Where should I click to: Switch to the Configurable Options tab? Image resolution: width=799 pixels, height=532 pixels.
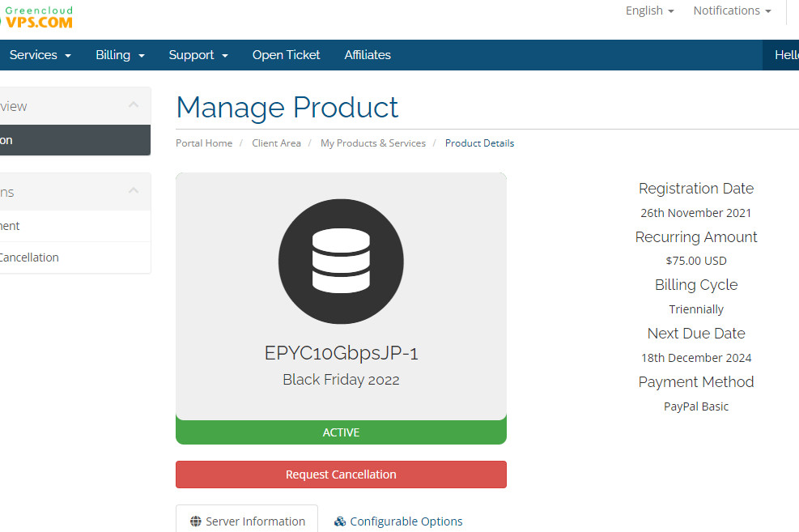(406, 521)
